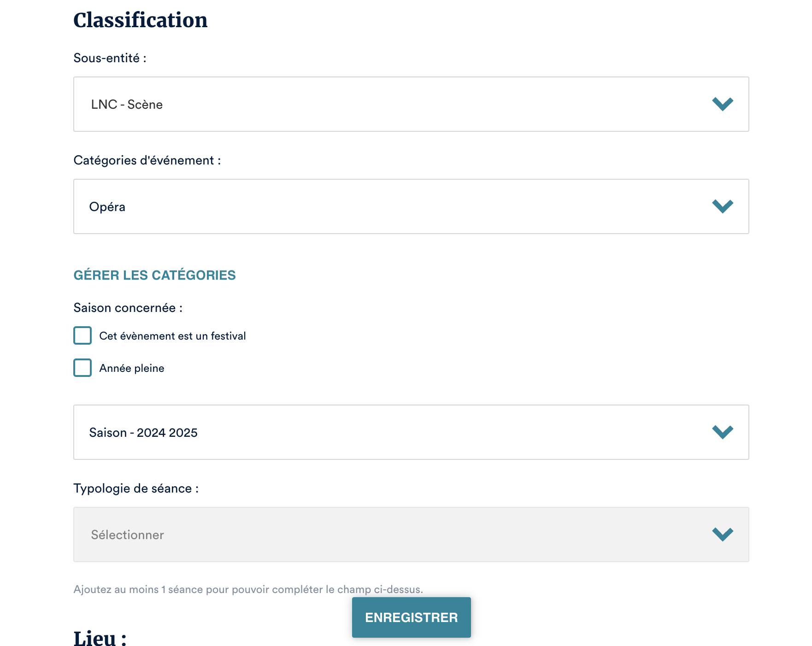The width and height of the screenshot is (812, 646).
Task: Click the "Cet évènement est un festival" label text
Action: pyautogui.click(x=172, y=336)
